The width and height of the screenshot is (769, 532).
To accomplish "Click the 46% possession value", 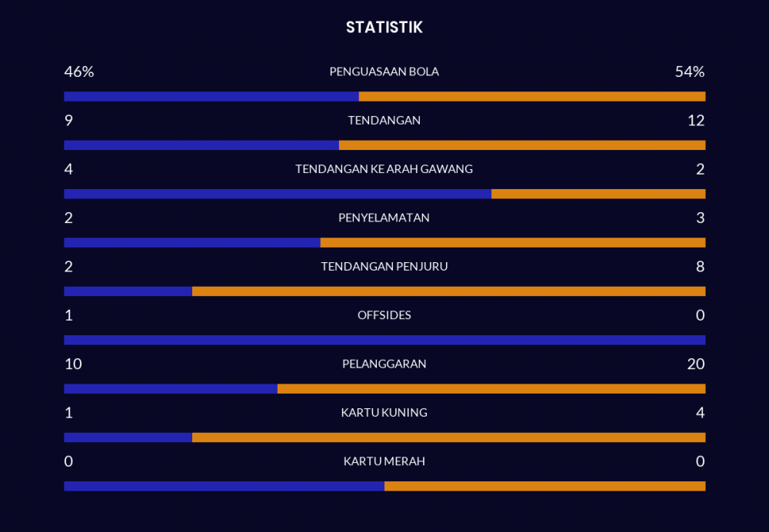I will tap(78, 71).
